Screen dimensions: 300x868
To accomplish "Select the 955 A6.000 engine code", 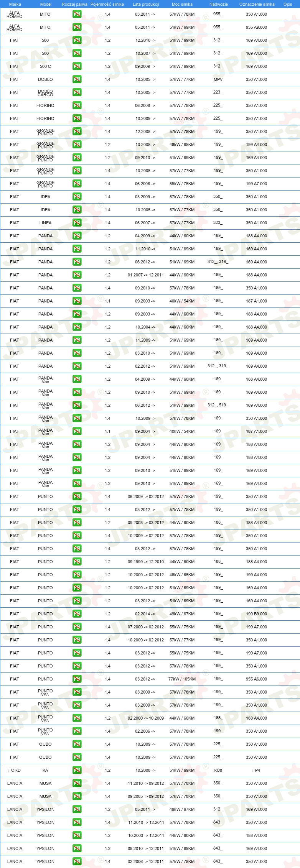I will (256, 679).
